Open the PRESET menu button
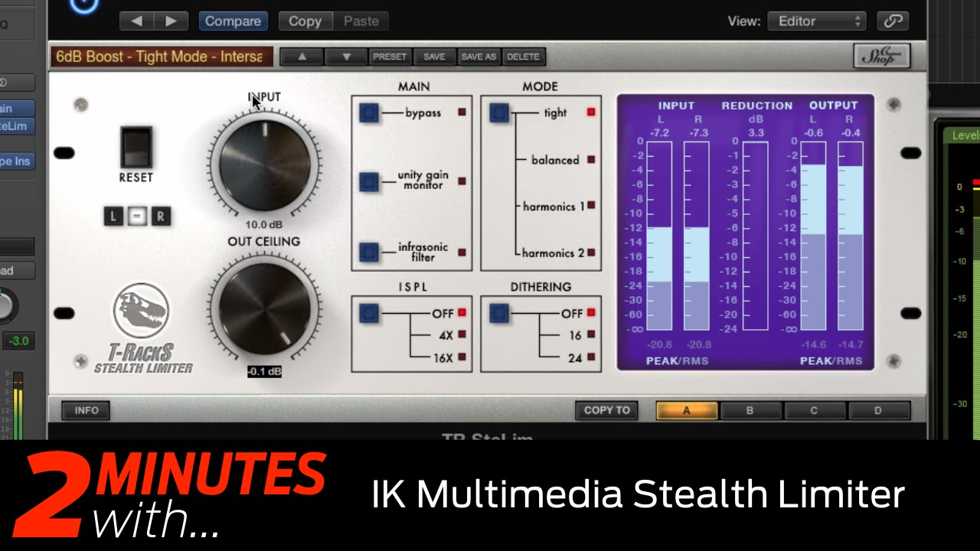 [x=390, y=57]
